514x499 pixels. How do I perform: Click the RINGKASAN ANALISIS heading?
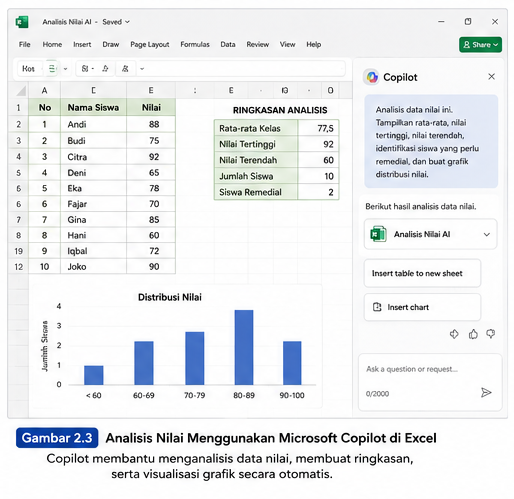280,110
